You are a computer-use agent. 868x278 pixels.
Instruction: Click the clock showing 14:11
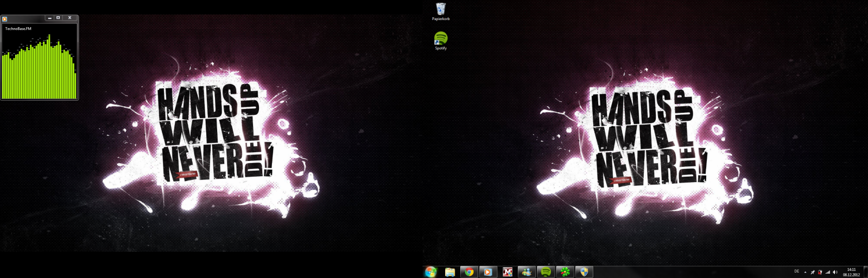pyautogui.click(x=851, y=272)
